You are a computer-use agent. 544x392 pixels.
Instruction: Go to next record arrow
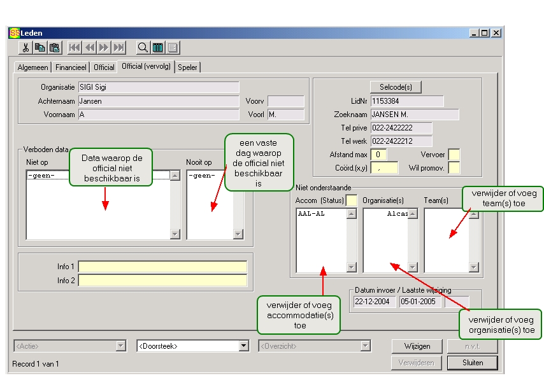click(x=104, y=48)
